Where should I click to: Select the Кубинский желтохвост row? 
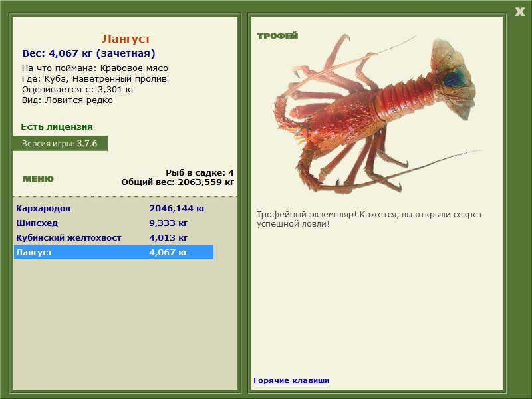click(x=114, y=237)
